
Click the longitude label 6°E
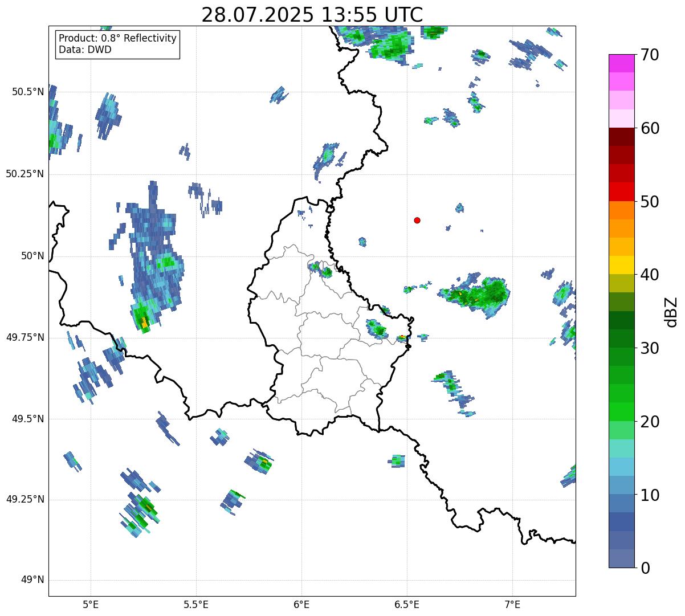pos(301,604)
